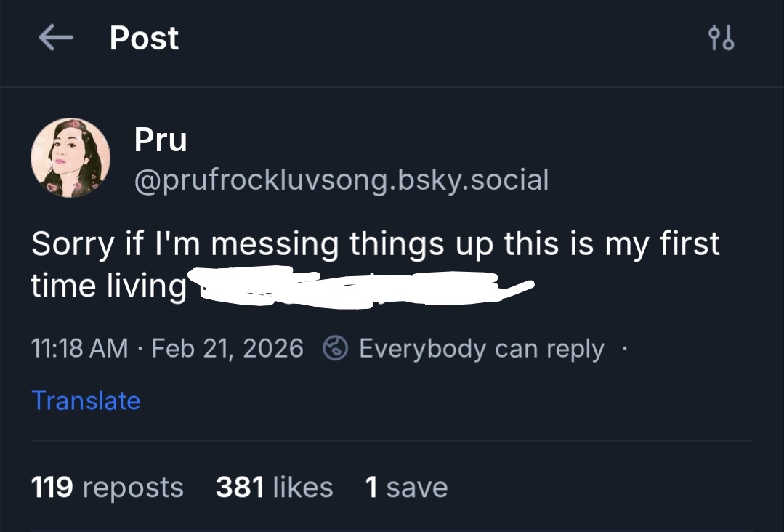Show the 381 likes list
Image resolution: width=784 pixels, height=532 pixels.
pos(274,487)
